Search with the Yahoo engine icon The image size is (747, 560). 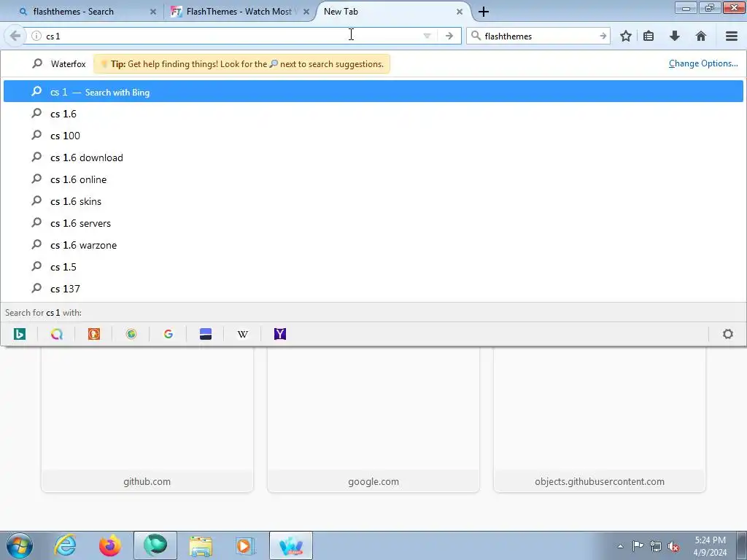click(x=280, y=334)
